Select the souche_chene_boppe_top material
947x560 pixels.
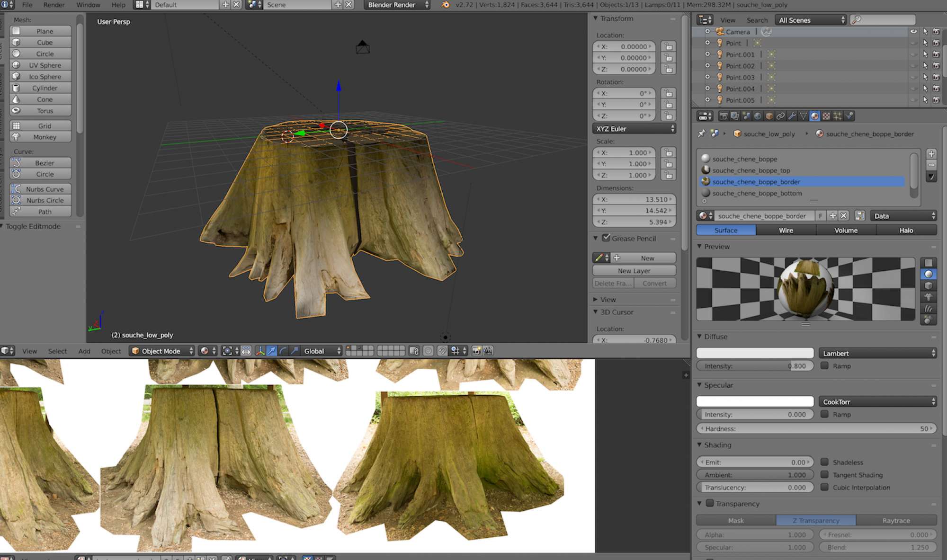pyautogui.click(x=751, y=170)
